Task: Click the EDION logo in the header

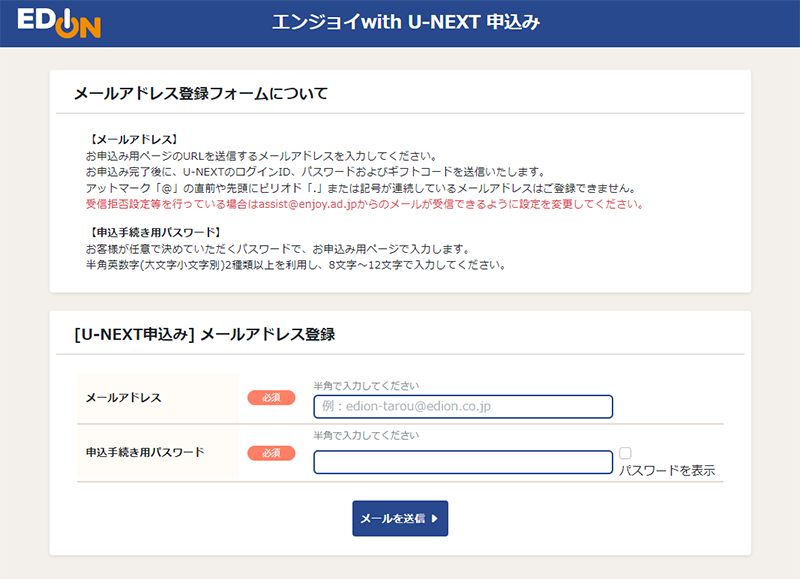Action: pos(58,22)
